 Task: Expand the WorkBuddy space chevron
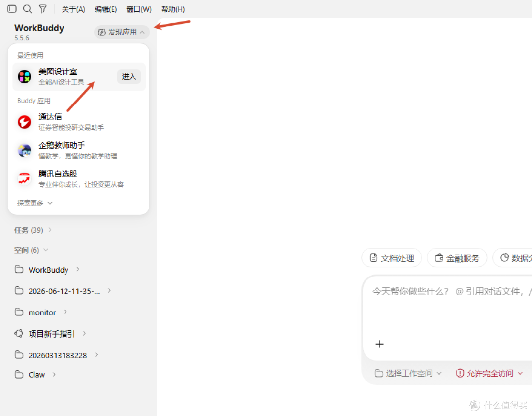tap(78, 269)
